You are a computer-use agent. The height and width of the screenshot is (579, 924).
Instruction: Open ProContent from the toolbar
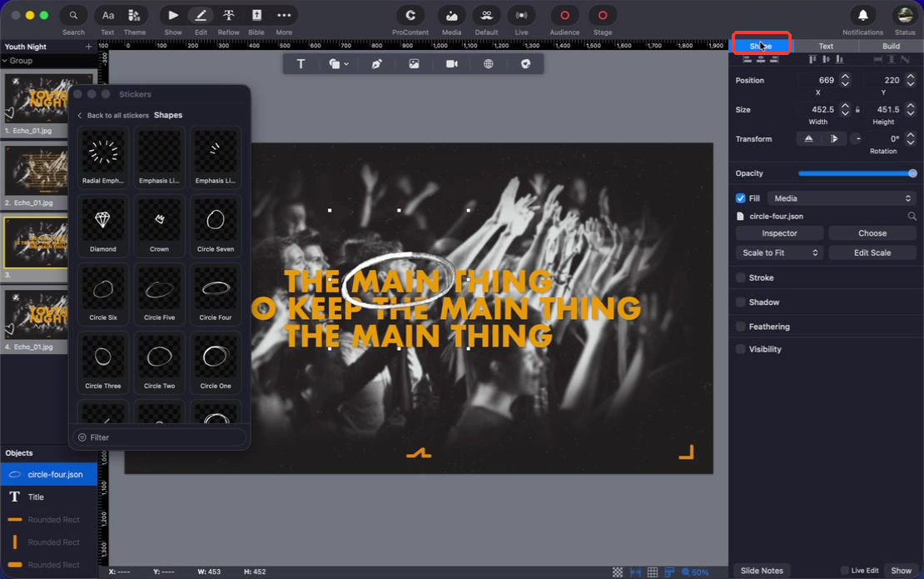(410, 15)
